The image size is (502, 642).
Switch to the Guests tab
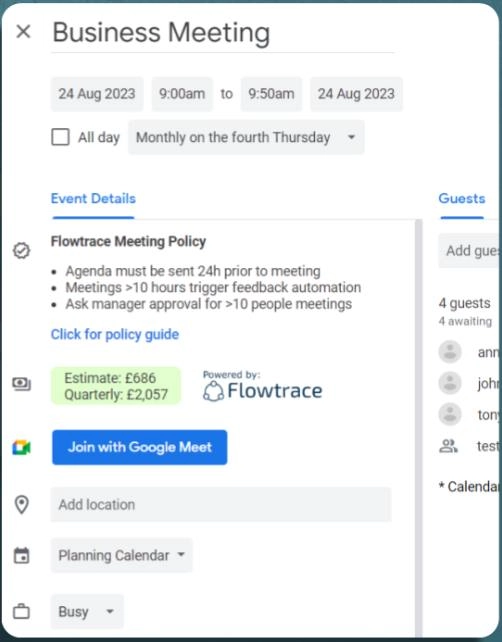pos(461,199)
